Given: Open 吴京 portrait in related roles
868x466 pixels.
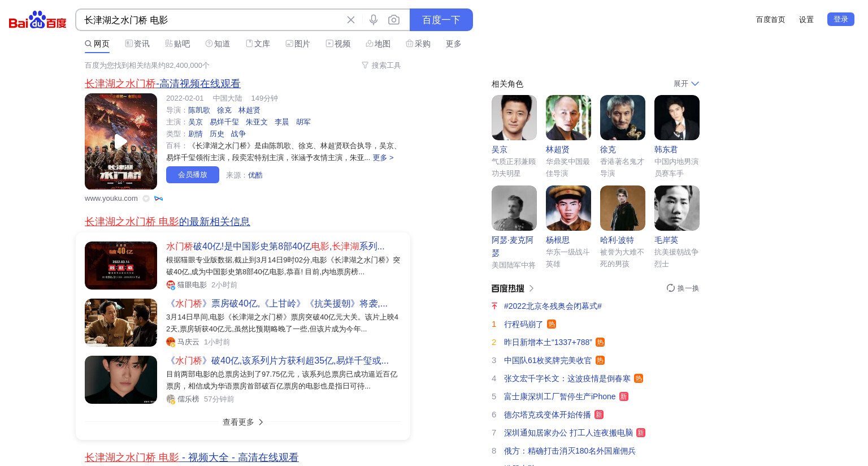Looking at the screenshot, I should pyautogui.click(x=514, y=118).
